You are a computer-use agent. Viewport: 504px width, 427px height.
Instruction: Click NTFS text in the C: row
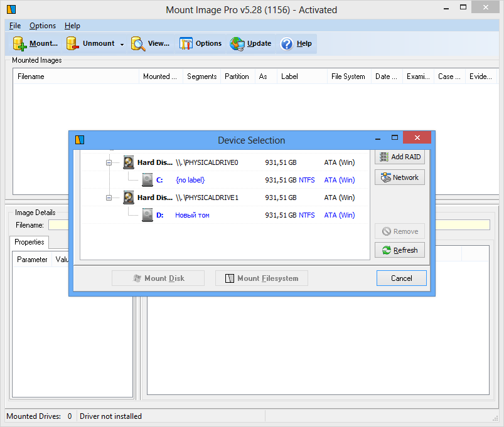click(x=307, y=180)
